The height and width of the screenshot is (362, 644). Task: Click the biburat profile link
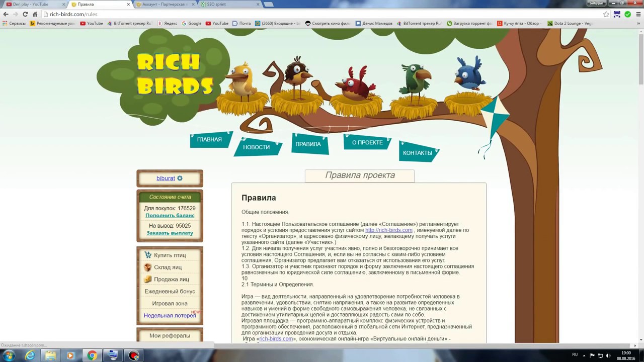pyautogui.click(x=166, y=178)
